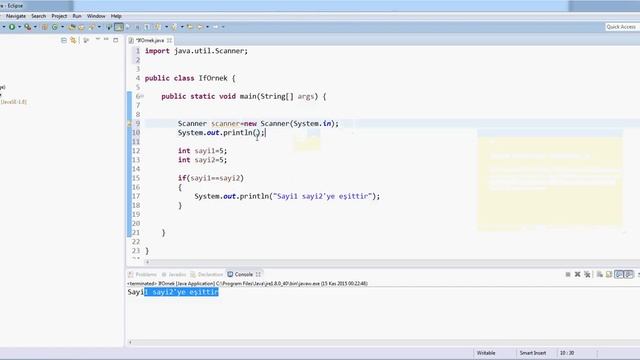Screen dimensions: 640x360
Task: Navigate Back using the toolbar arrow
Action: point(200,27)
